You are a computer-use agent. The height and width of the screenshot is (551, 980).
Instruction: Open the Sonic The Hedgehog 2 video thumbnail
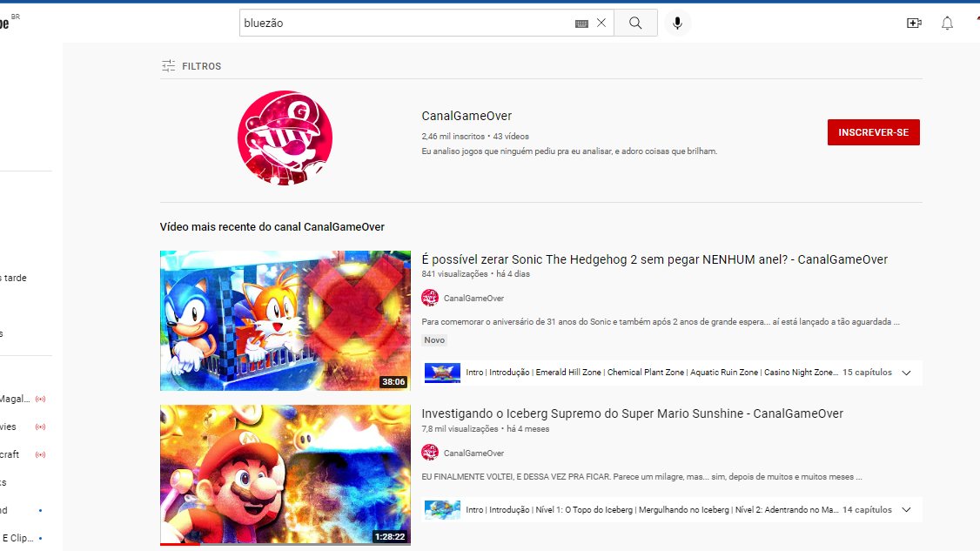pos(285,321)
